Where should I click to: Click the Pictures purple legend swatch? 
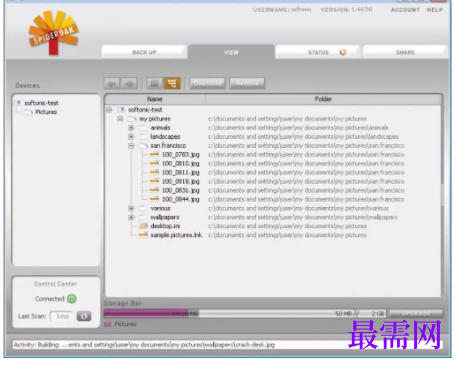(x=107, y=324)
